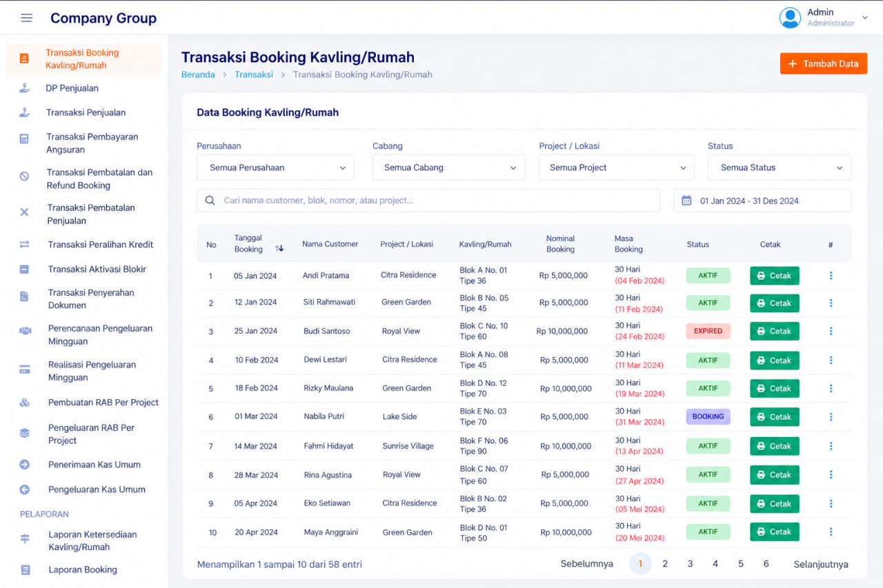Click the date range field 01 Jan 2024 - 31 Des 2024
The width and height of the screenshot is (883, 588).
tap(762, 201)
